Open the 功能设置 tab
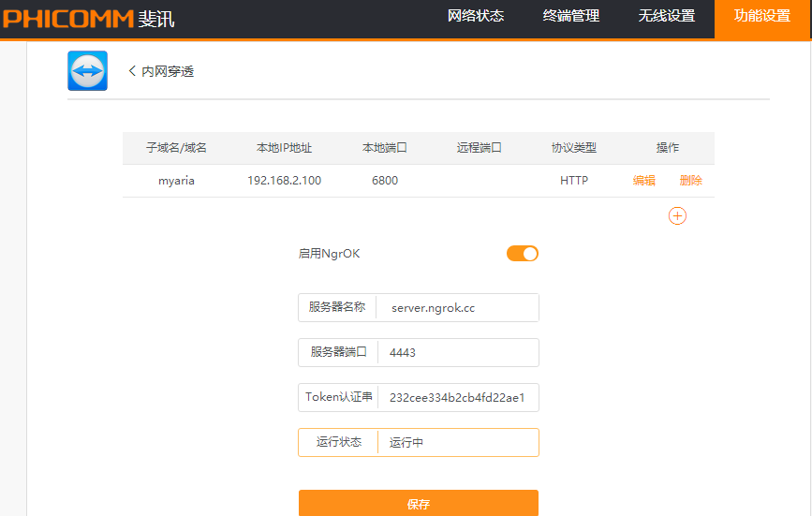This screenshot has width=812, height=516. [x=762, y=19]
